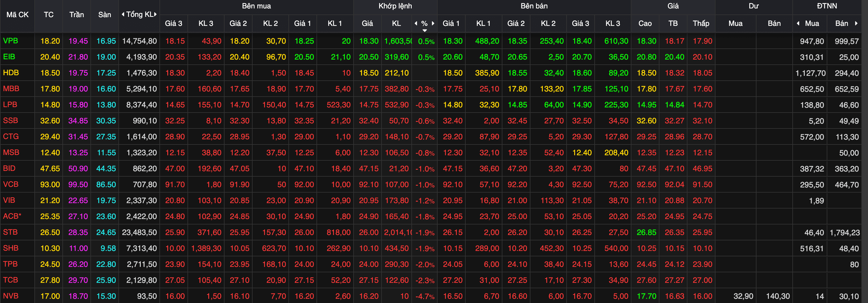
Task: Click the KL 1 header under Bên bán
Action: (483, 23)
